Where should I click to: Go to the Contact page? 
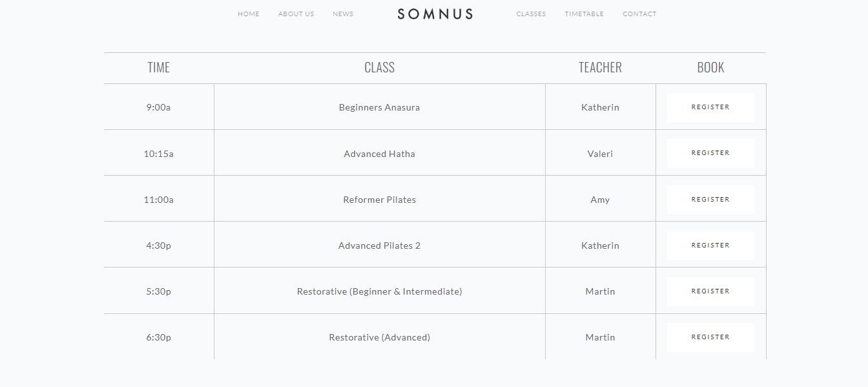click(x=639, y=14)
